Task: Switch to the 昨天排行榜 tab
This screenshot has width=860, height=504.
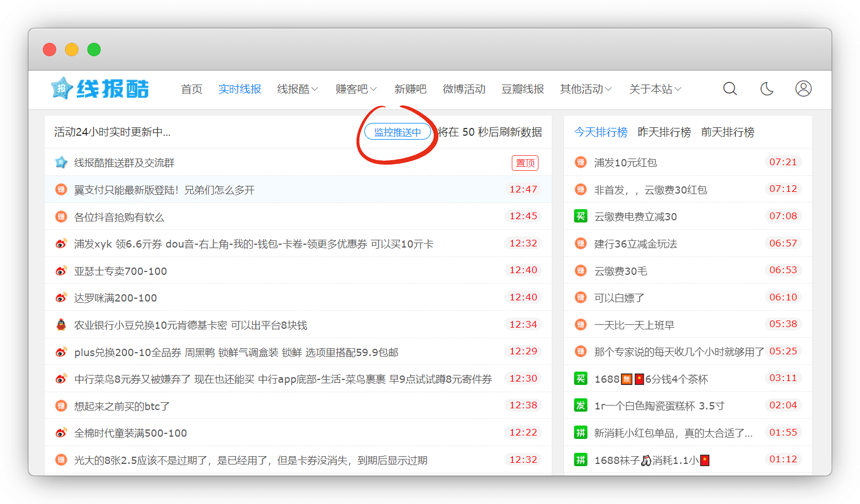Action: [664, 132]
